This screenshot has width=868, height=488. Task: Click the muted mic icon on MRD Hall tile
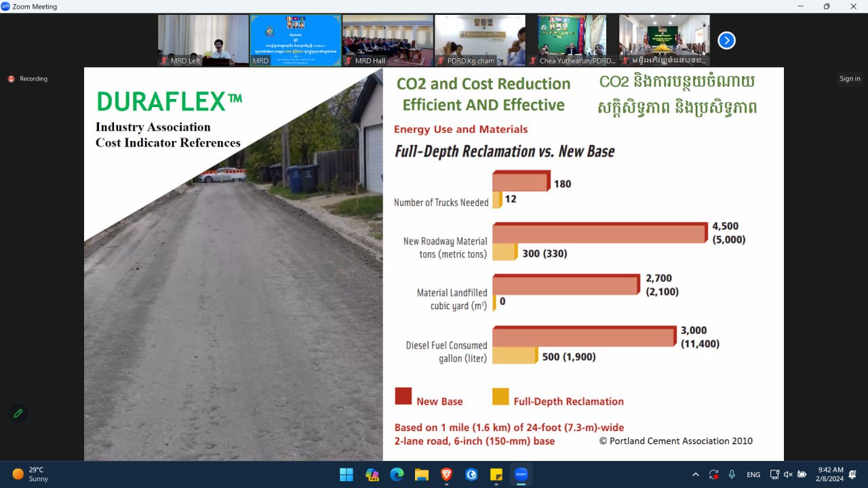coord(349,61)
